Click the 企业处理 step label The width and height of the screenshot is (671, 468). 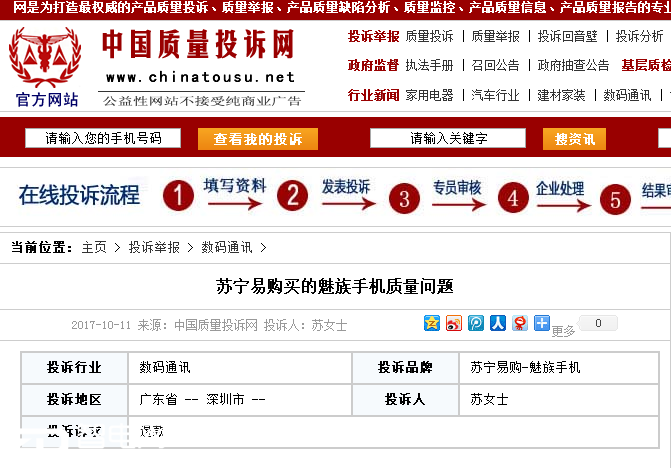[x=560, y=188]
